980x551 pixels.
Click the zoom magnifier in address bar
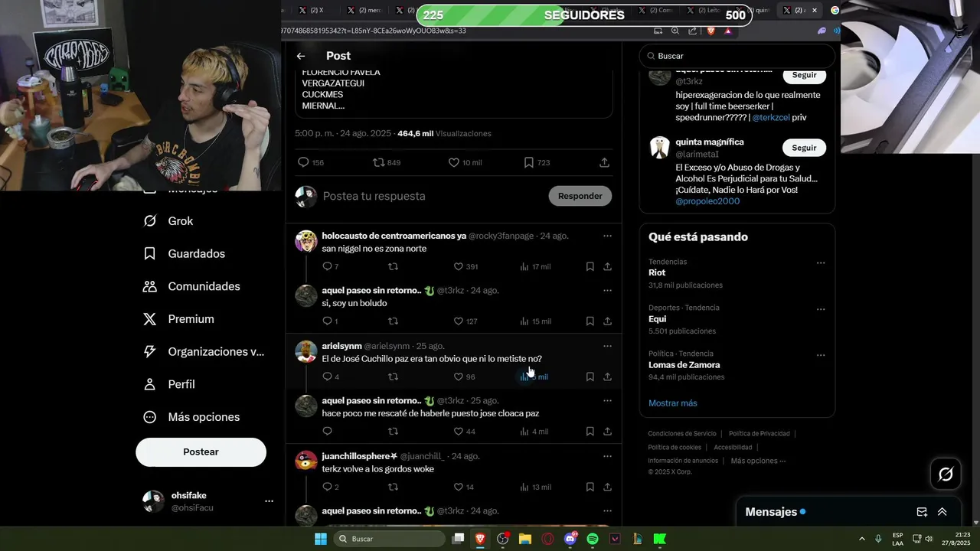pyautogui.click(x=675, y=31)
